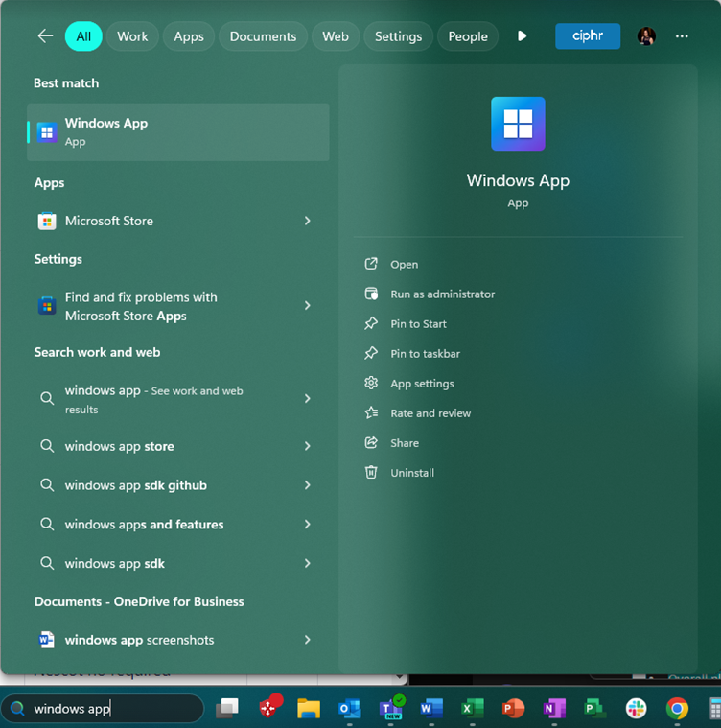The height and width of the screenshot is (728, 721).
Task: Open Microsoft Store app result
Action: coord(178,221)
